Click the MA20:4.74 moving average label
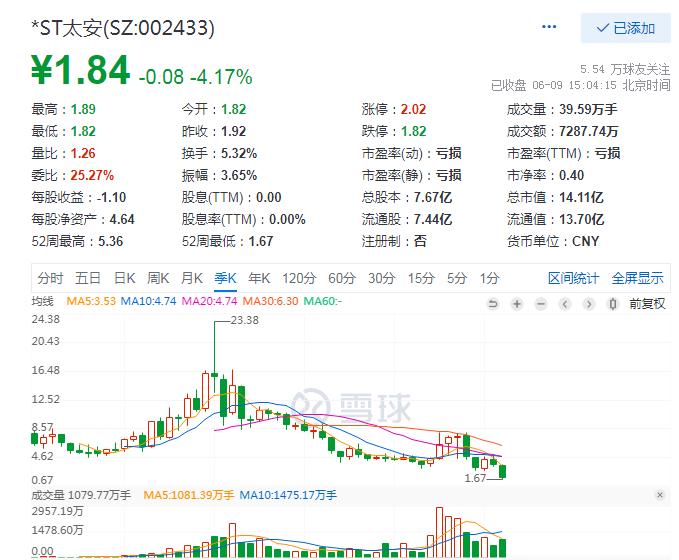This screenshot has width=679, height=560. pos(210,301)
